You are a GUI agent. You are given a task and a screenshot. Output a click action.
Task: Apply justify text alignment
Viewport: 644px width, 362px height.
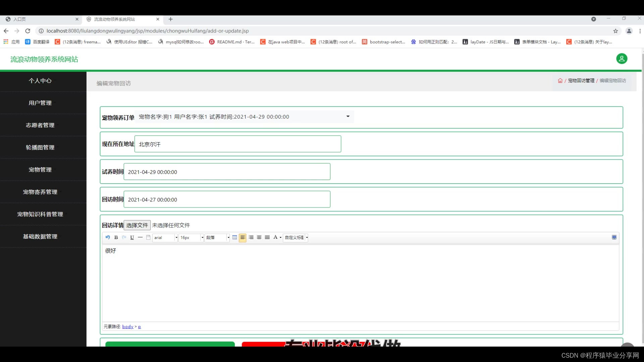click(x=267, y=237)
